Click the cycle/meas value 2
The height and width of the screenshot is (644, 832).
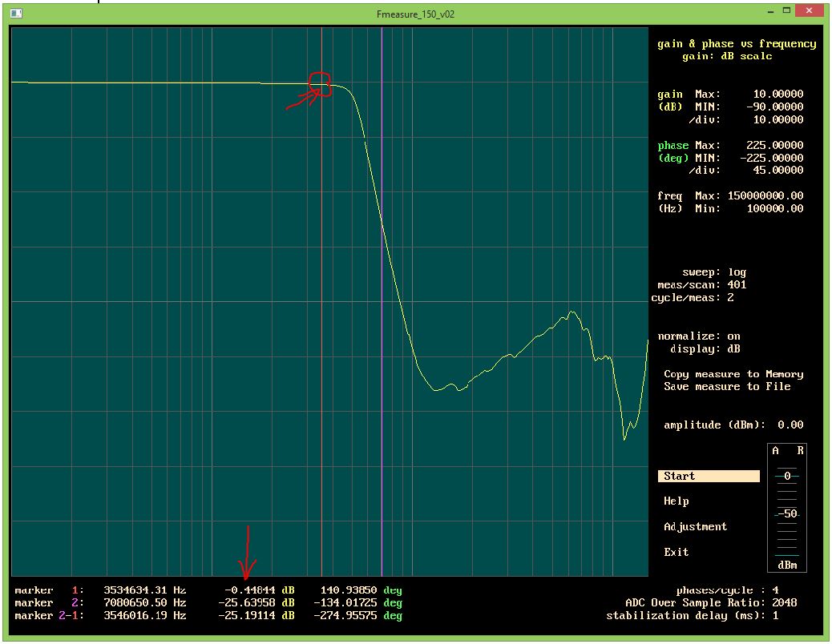pos(730,298)
